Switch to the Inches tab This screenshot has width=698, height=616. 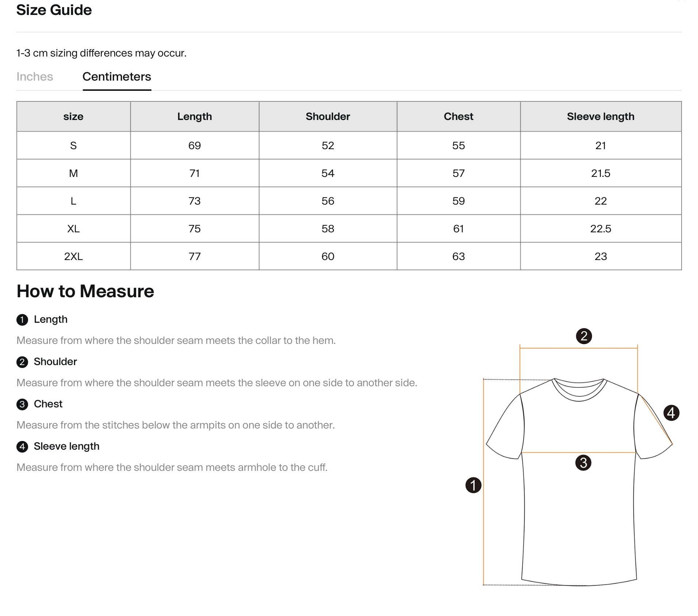34,77
